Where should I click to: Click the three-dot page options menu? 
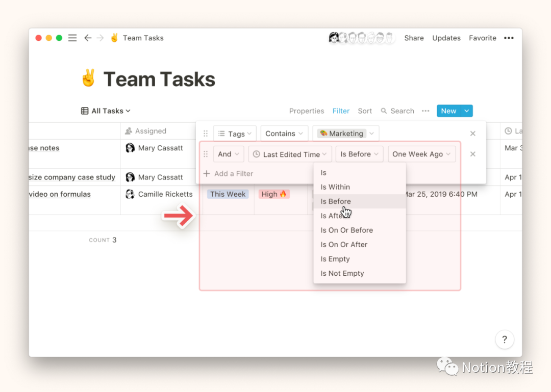pos(509,38)
